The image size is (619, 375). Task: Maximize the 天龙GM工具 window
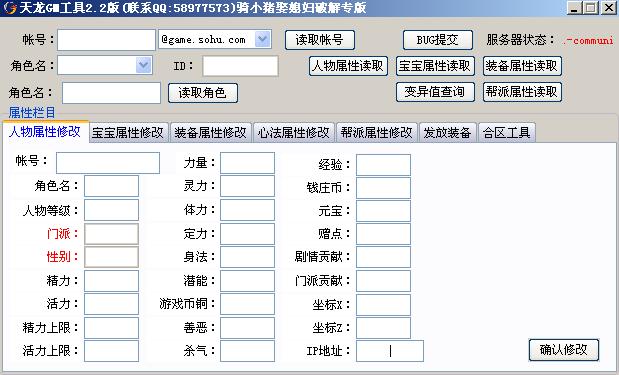point(591,8)
